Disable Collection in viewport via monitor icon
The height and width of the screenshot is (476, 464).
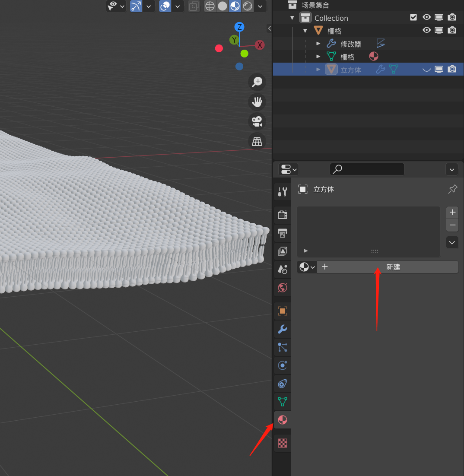[x=439, y=17]
